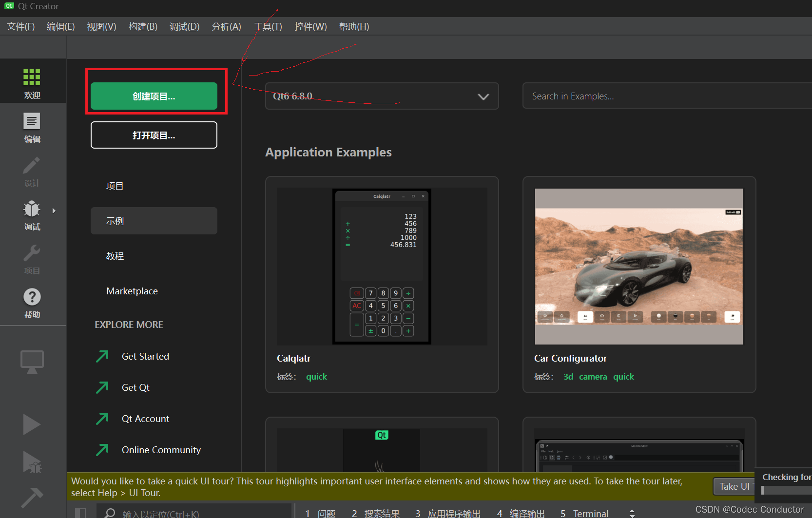Open the 控件(W) menu
Image resolution: width=812 pixels, height=518 pixels.
point(311,27)
